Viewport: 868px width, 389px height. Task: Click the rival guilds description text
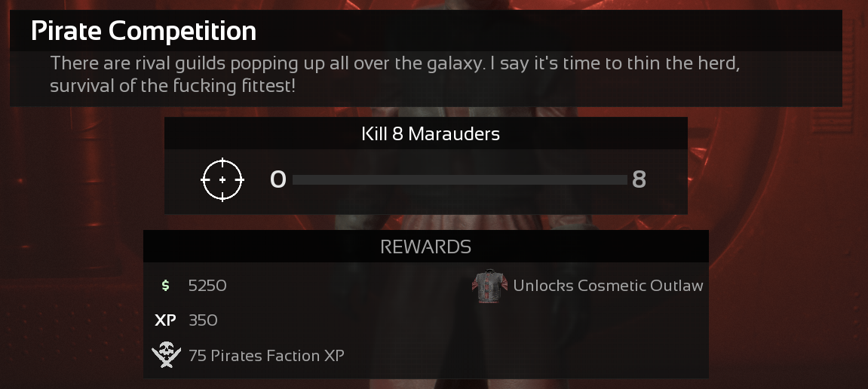tap(395, 63)
